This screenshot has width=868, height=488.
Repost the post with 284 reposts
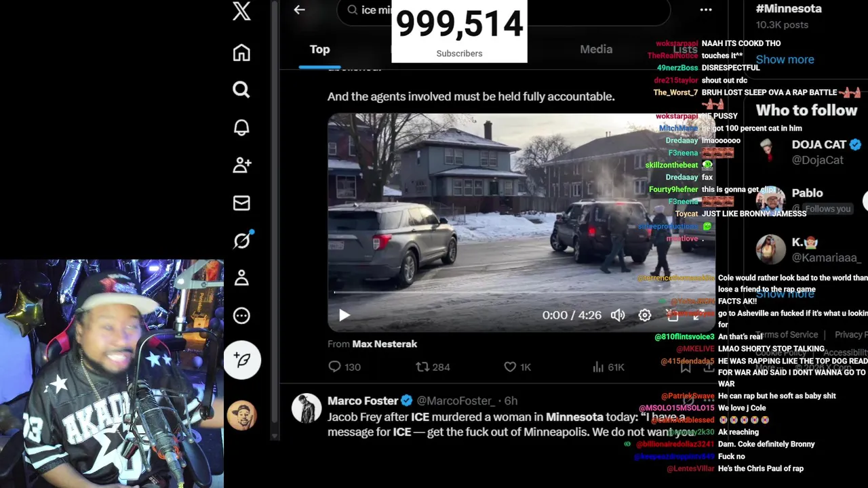433,367
